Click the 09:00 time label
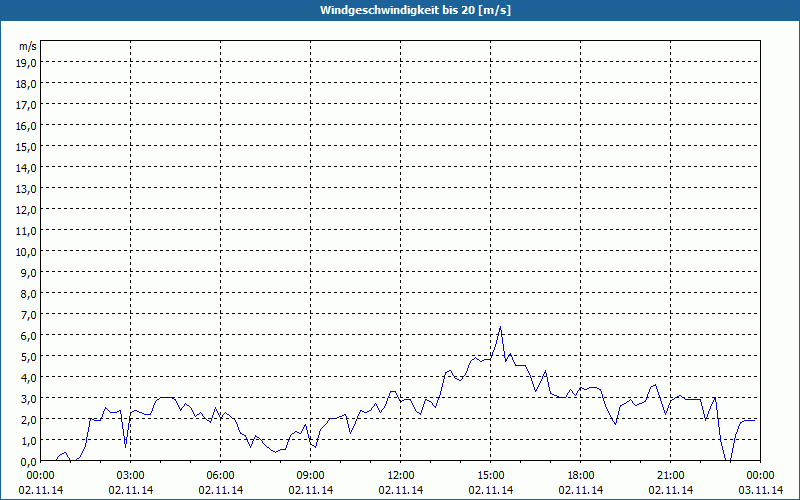 tap(311, 475)
